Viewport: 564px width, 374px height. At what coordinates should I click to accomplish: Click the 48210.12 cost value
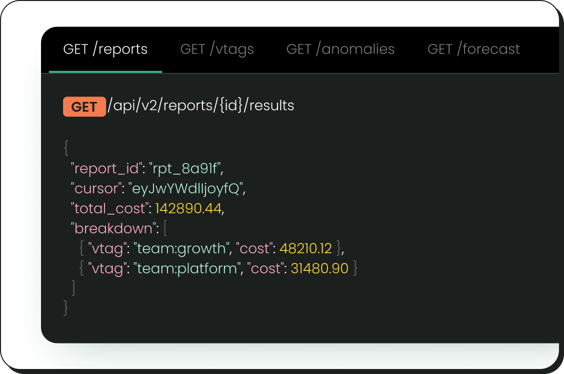tap(305, 248)
